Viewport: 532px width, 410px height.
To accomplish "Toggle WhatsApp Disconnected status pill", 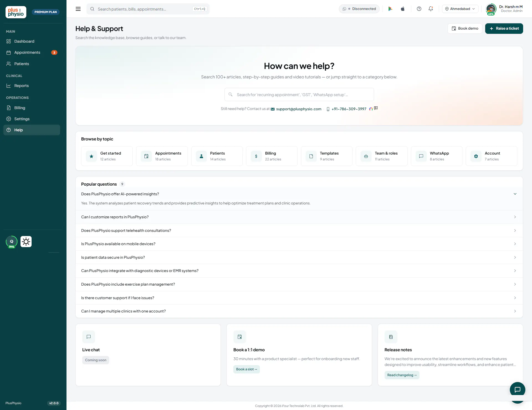I will click(359, 9).
